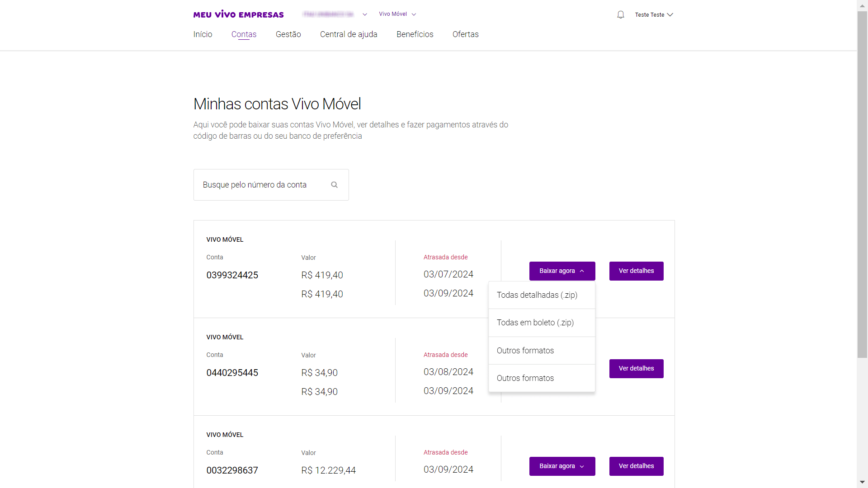Open Central de ajuda
868x488 pixels.
(x=349, y=34)
